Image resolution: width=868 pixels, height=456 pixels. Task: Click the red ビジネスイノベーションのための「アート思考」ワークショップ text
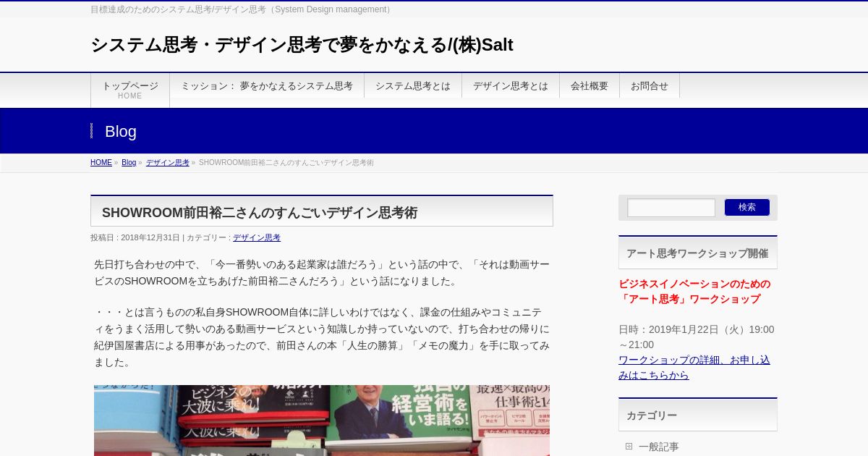click(694, 292)
